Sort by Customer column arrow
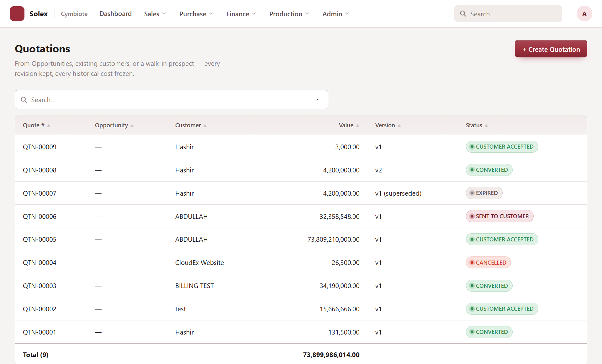Viewport: 602px width, 364px height. [x=205, y=125]
